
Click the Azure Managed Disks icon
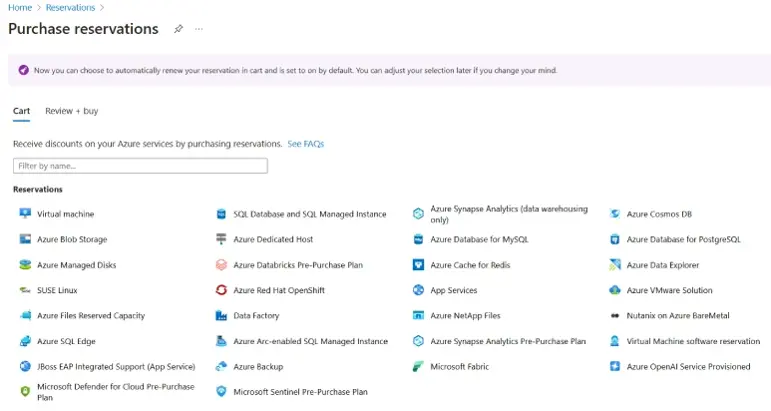[x=25, y=264]
